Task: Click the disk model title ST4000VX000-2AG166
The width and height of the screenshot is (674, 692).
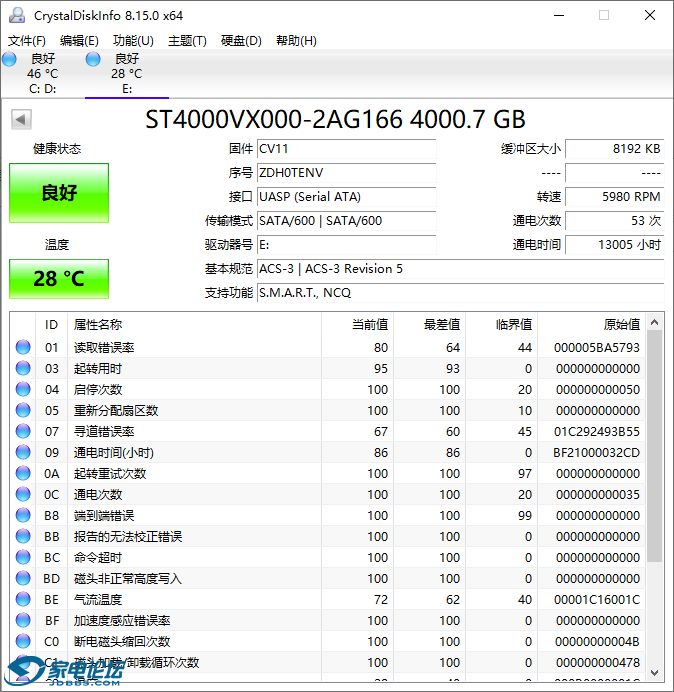Action: 274,120
